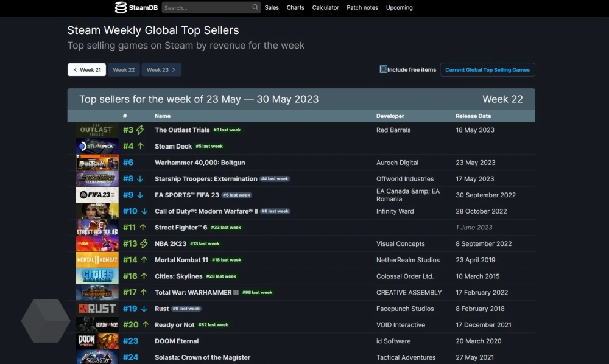Sort by the Release Date column header

coord(473,116)
